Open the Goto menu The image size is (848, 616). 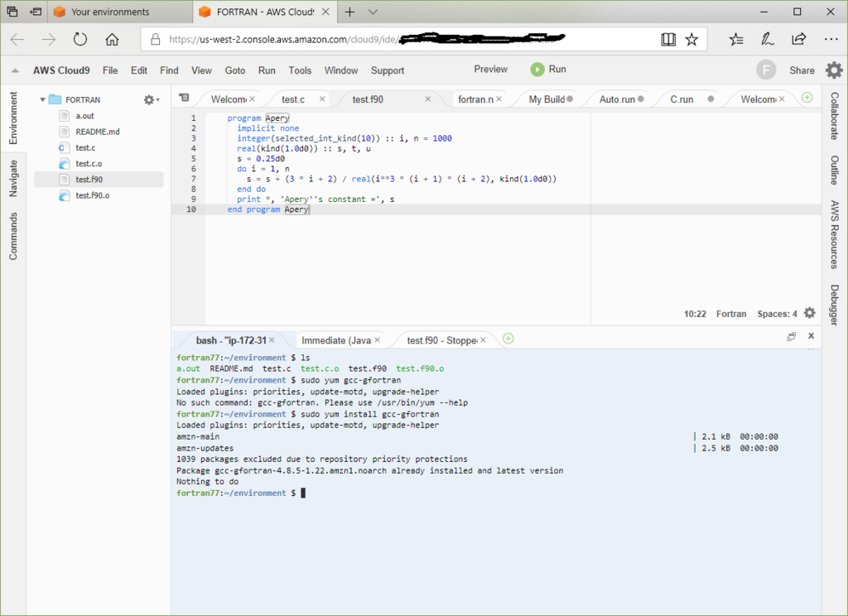[x=234, y=70]
